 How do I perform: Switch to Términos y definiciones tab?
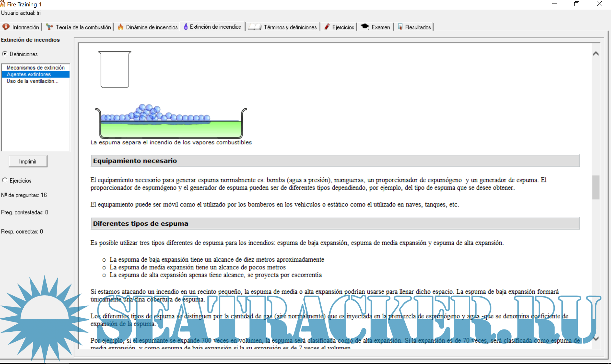tap(290, 27)
